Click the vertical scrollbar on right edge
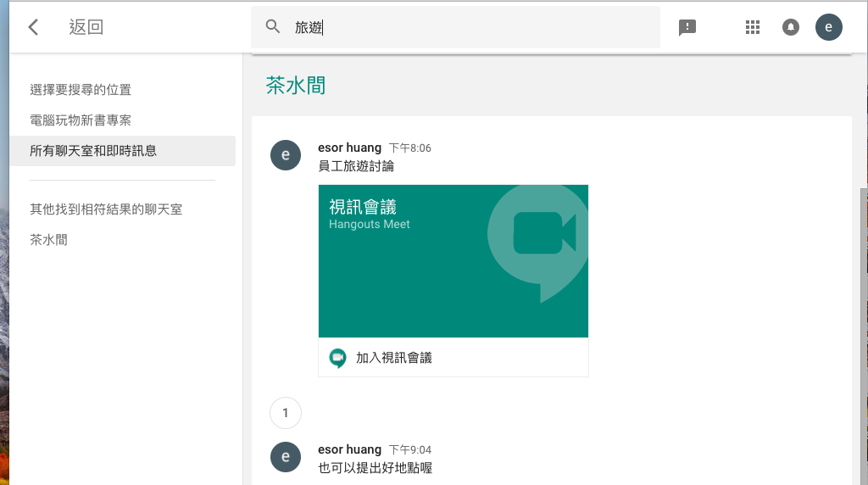The width and height of the screenshot is (868, 485). [x=864, y=337]
